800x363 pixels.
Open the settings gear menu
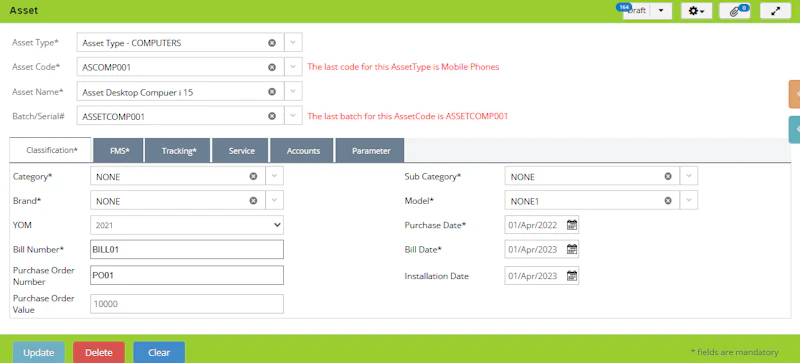tap(696, 11)
